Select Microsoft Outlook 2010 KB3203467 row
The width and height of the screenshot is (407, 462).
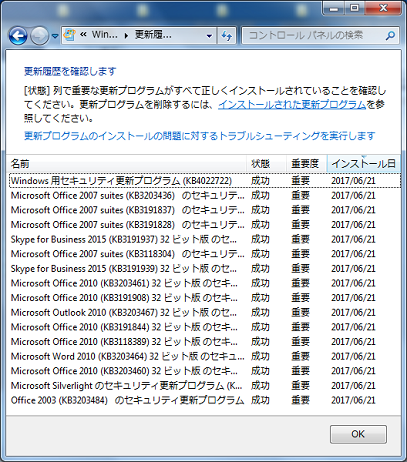point(205,312)
